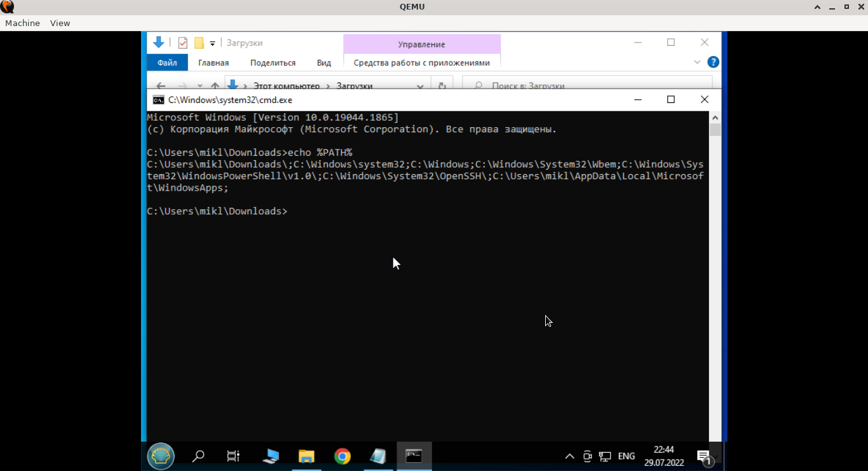This screenshot has width=868, height=471.
Task: Click the last C:\Users\mikl\Downloads> prompt
Action: [217, 211]
